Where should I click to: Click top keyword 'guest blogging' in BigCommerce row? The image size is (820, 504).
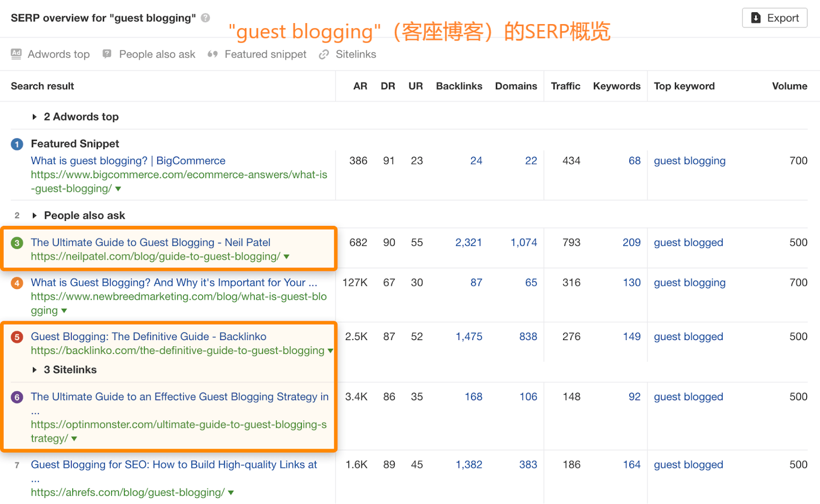[690, 161]
